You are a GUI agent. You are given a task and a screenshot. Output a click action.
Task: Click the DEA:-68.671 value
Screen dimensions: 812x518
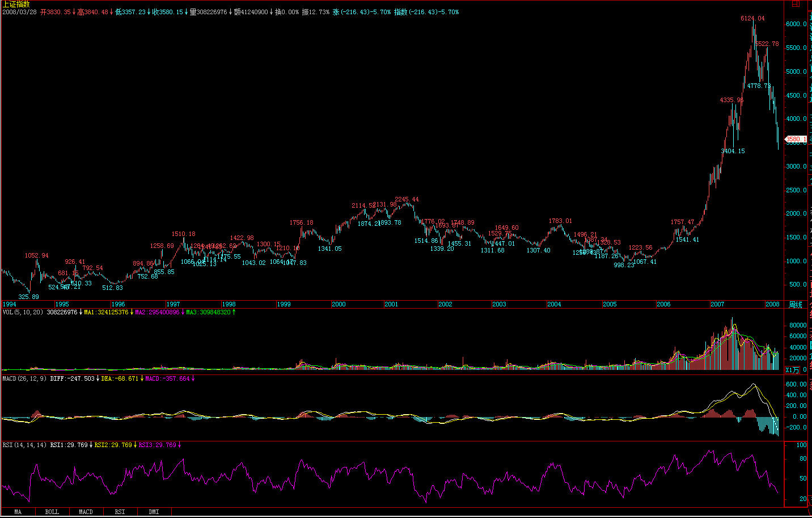coord(120,379)
